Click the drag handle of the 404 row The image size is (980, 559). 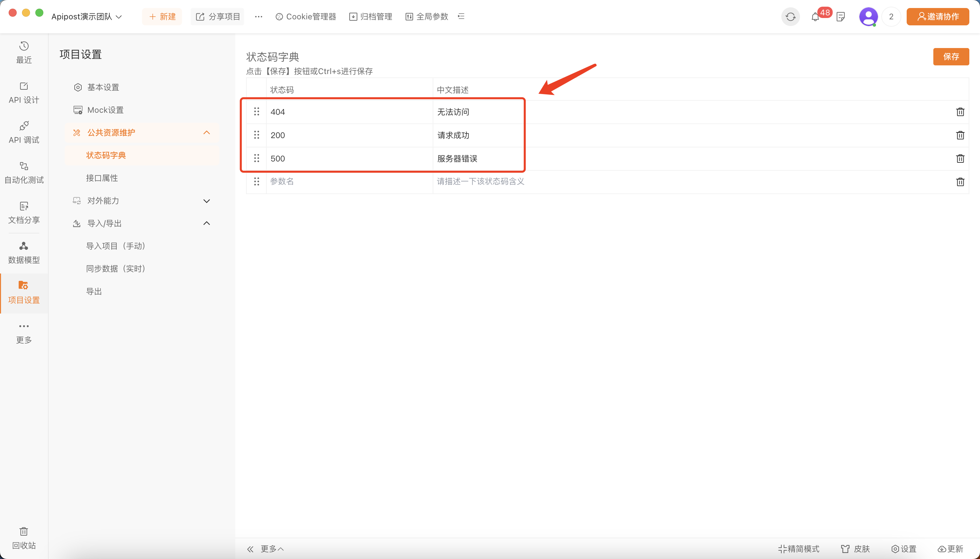256,111
